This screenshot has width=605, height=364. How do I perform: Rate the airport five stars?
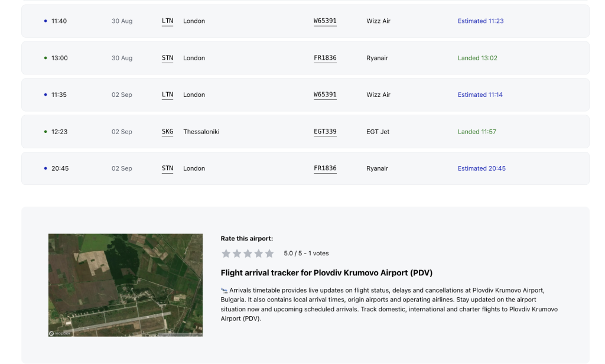click(269, 253)
